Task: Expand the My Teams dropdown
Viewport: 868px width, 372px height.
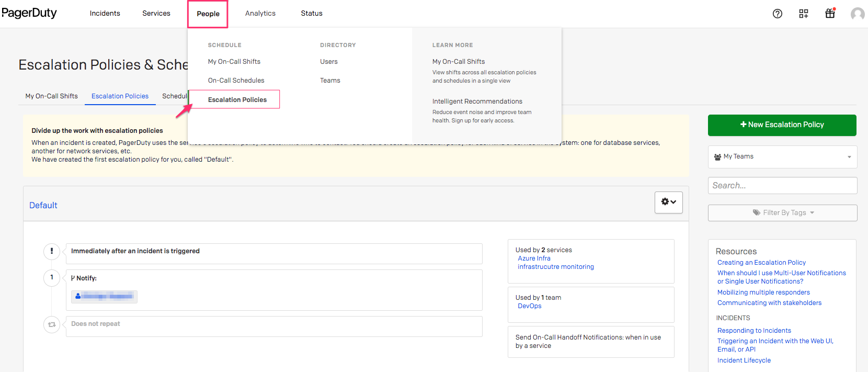Action: (782, 156)
